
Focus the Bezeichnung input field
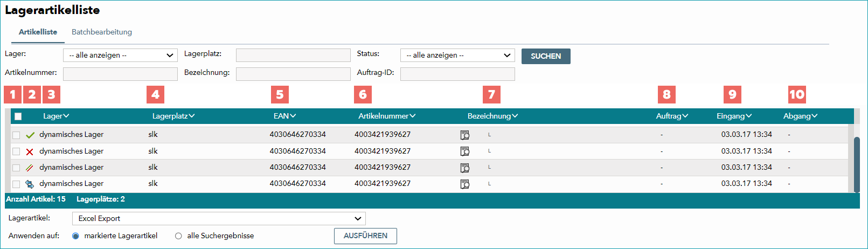pos(293,74)
